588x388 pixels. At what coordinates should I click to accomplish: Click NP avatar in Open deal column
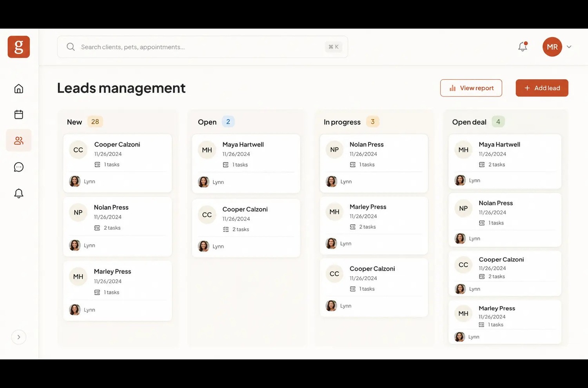(463, 208)
